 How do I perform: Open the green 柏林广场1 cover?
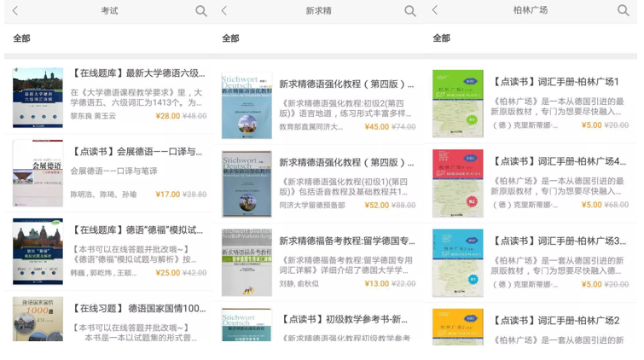pyautogui.click(x=458, y=103)
